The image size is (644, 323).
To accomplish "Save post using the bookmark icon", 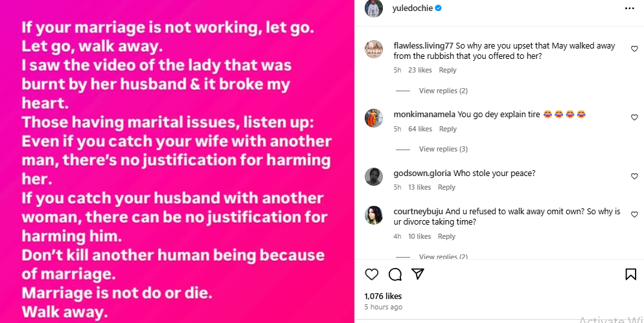I will click(x=630, y=274).
